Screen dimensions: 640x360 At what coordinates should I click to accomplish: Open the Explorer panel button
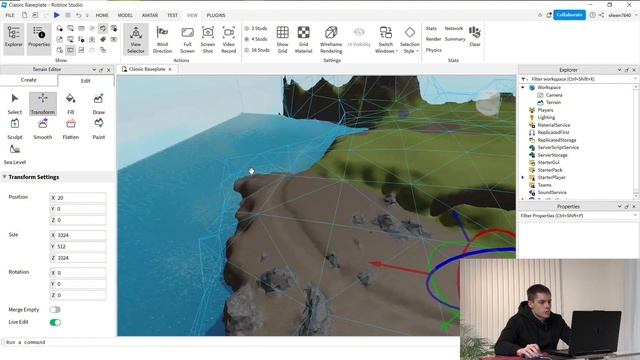(14, 39)
